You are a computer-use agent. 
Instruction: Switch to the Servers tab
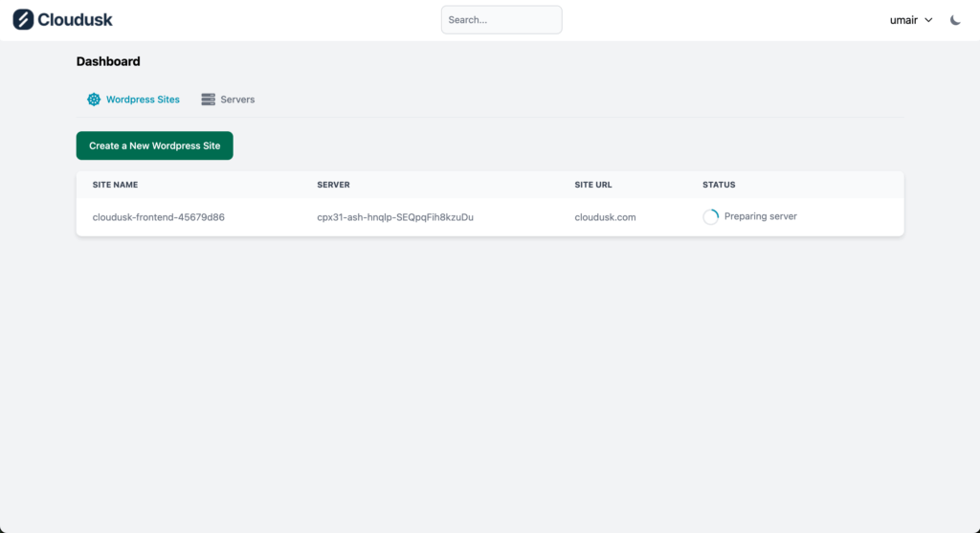tap(237, 100)
